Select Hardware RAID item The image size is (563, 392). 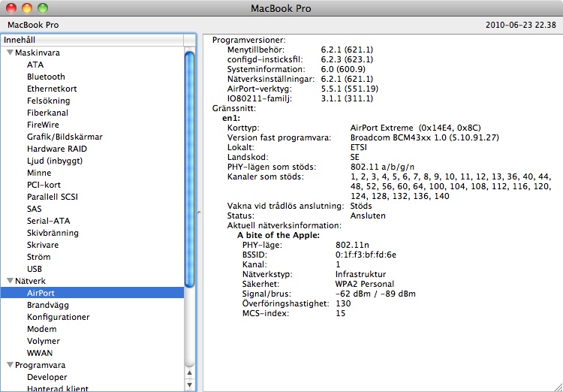tap(57, 149)
